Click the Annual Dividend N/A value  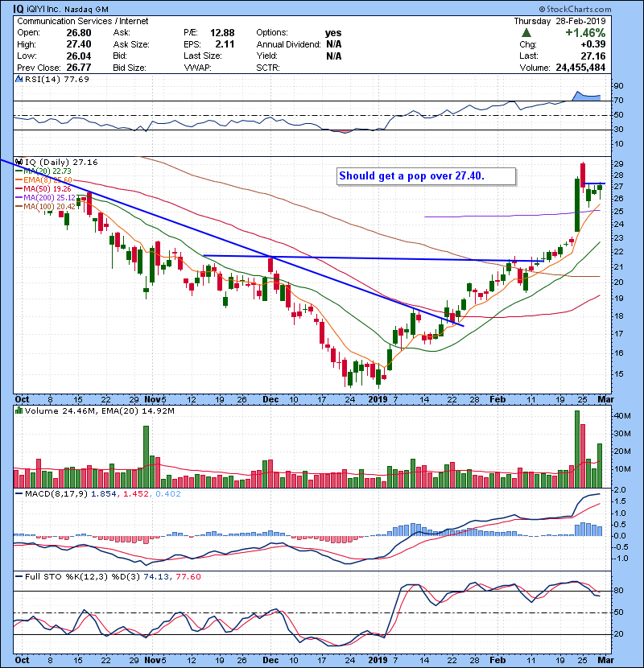coord(334,44)
